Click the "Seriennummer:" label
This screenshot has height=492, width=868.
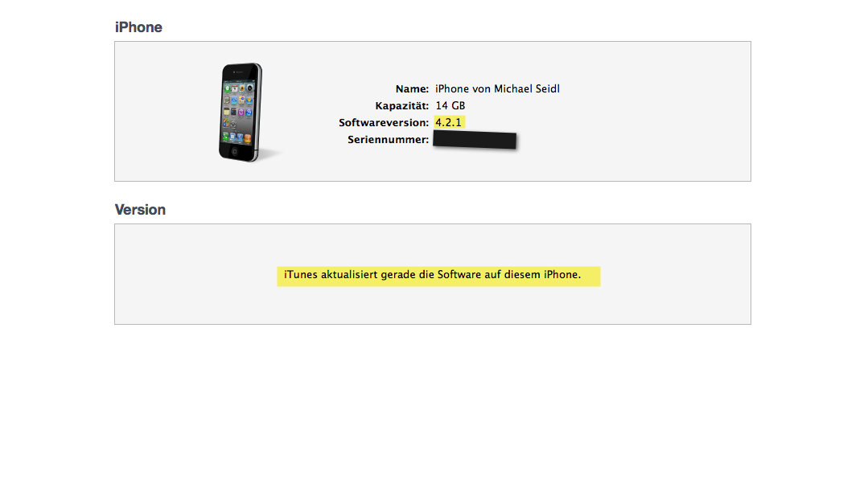[388, 140]
